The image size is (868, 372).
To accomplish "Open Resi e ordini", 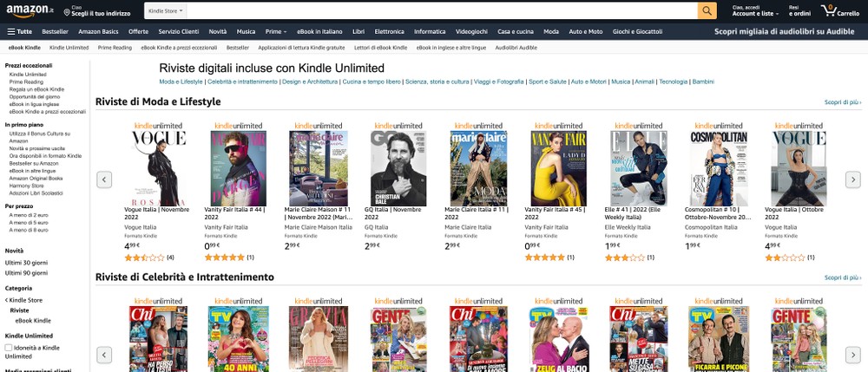I will point(800,10).
